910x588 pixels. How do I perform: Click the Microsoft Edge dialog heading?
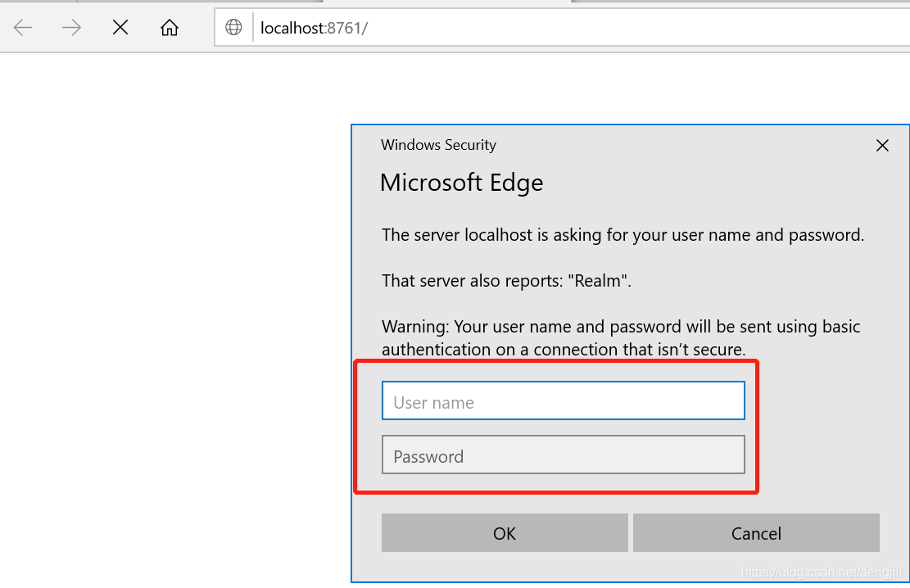[461, 182]
